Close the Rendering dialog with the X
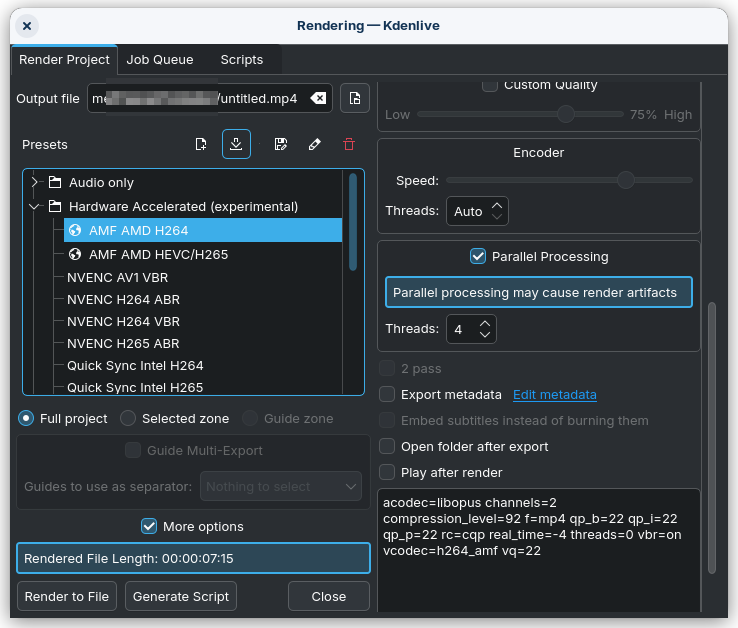 tap(27, 26)
